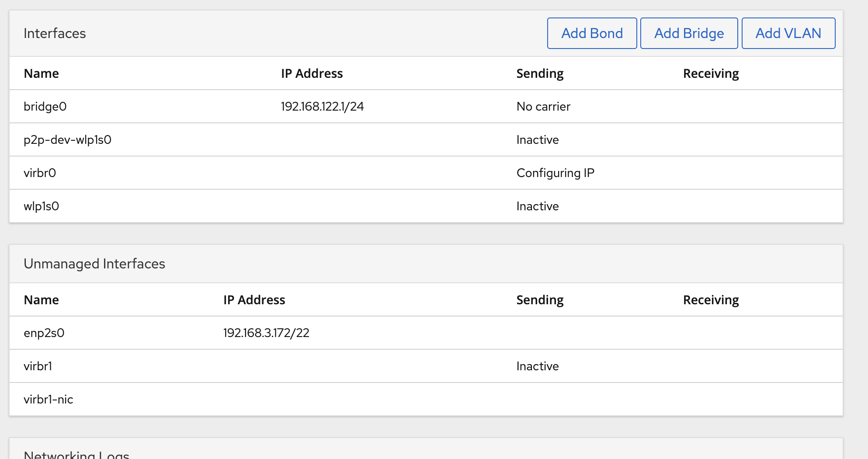Open the bridge0 interface row

click(x=426, y=106)
